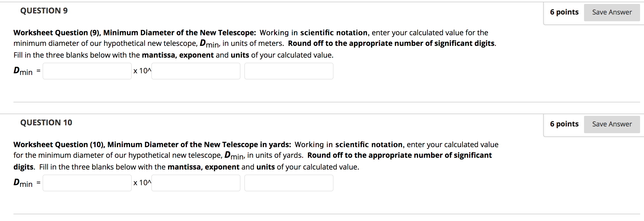Click the QUESTION 10 heading
Image resolution: width=644 pixels, height=221 pixels.
46,123
